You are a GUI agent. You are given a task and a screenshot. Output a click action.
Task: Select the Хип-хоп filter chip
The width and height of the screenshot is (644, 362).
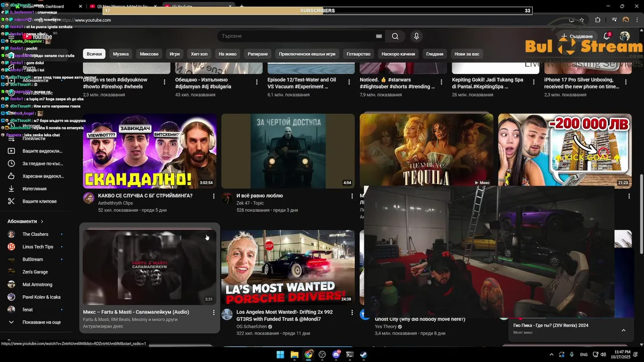(199, 54)
